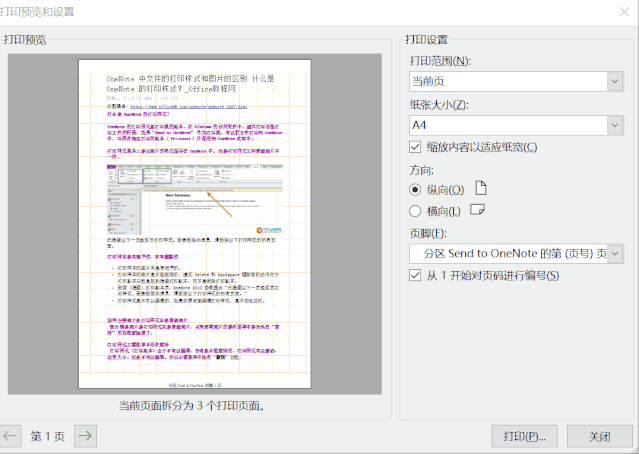The image size is (639, 454).
Task: Click the 方向: label
Action: 421,170
